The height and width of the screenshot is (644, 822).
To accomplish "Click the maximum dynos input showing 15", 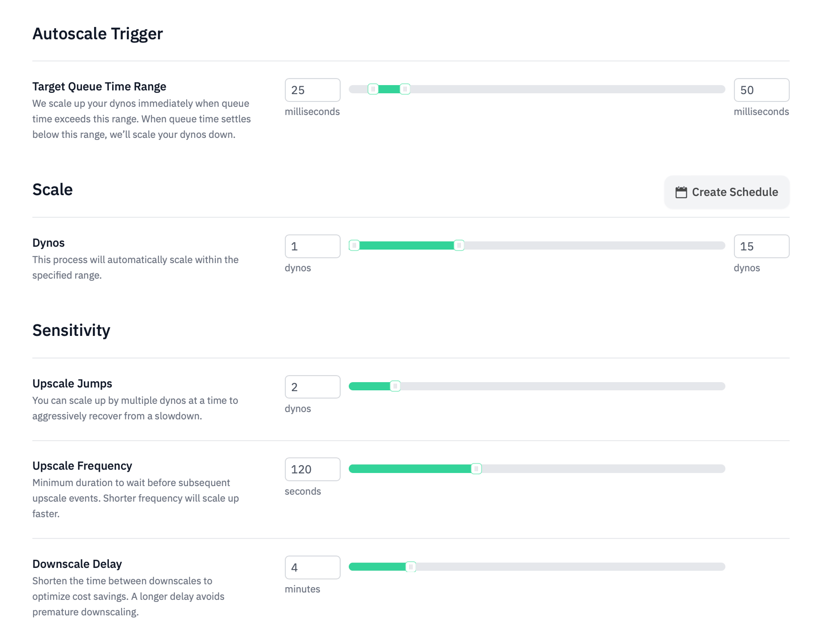I will pyautogui.click(x=761, y=246).
